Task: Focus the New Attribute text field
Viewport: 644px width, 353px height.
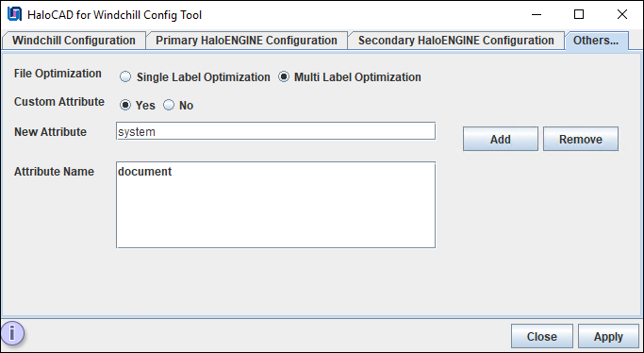Action: point(275,131)
